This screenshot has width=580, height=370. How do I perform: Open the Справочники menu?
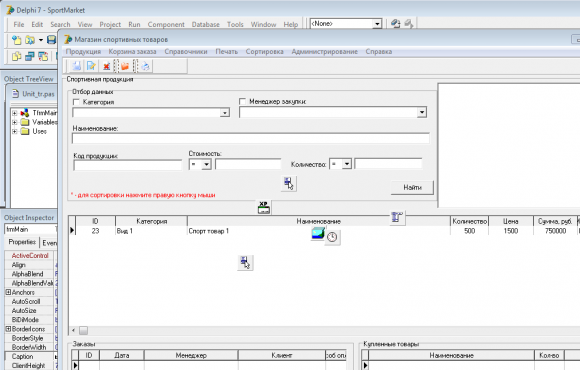pyautogui.click(x=186, y=52)
